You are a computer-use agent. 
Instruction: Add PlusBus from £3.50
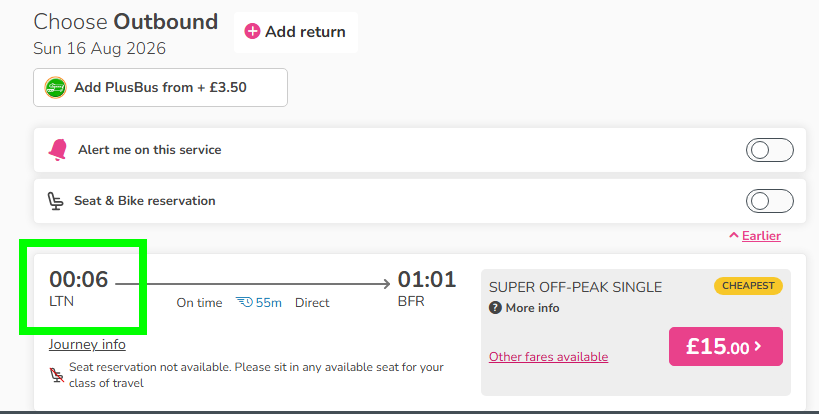(x=160, y=88)
